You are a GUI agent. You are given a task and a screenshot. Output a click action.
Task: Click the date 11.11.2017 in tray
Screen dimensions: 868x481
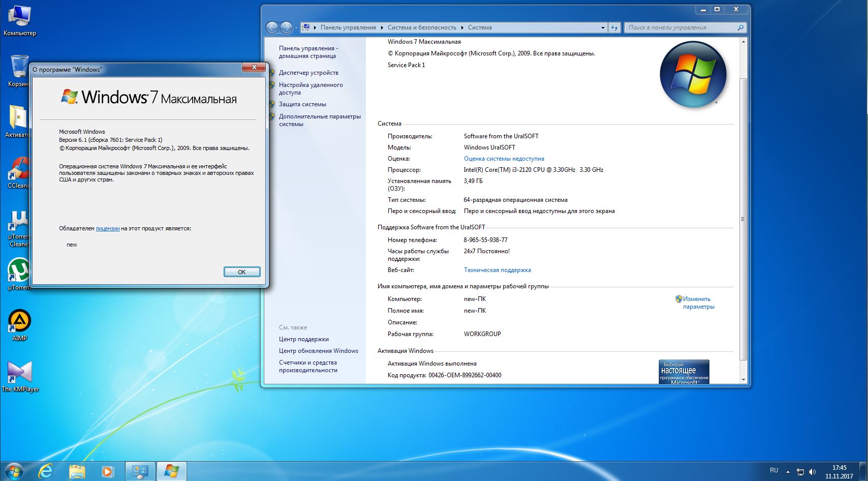(x=839, y=476)
